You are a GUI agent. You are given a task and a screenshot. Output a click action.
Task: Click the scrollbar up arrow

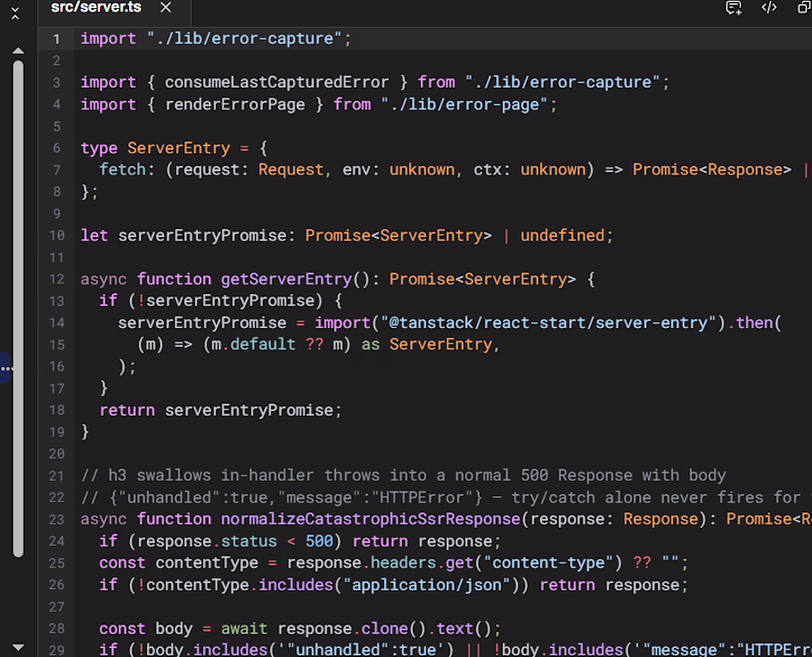(18, 50)
